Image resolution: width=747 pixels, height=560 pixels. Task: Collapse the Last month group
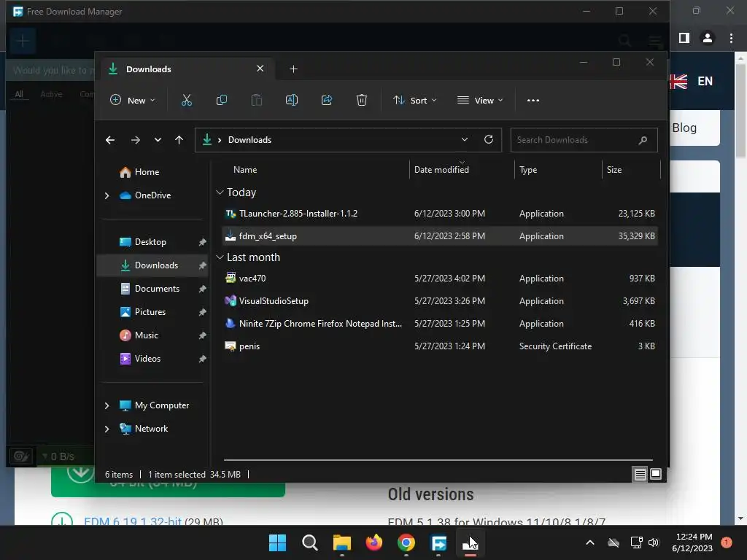[x=220, y=257]
